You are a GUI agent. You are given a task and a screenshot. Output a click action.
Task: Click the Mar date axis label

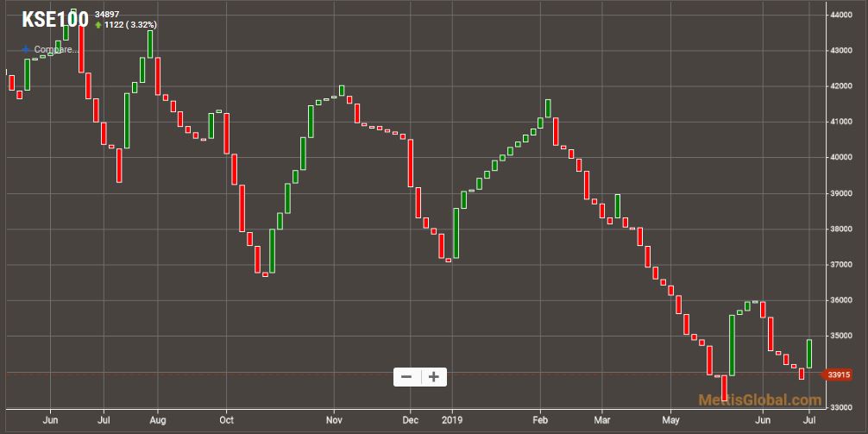pos(601,419)
